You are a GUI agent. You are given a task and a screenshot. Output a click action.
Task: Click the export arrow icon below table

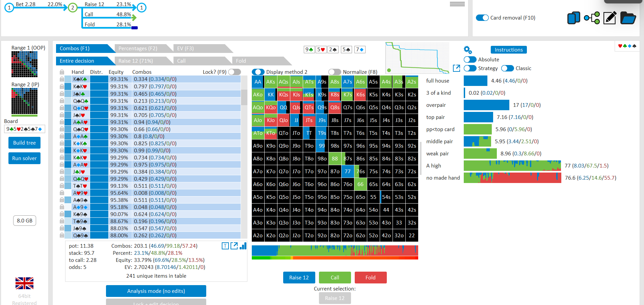coord(234,246)
